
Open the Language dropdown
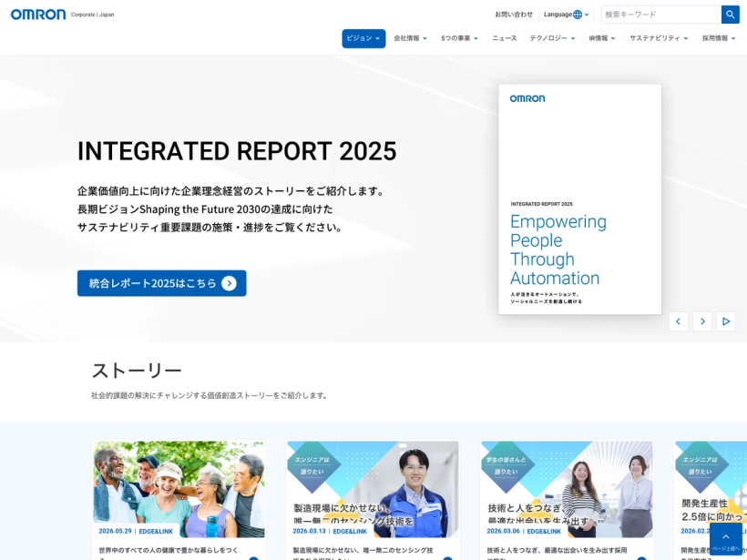coord(566,15)
